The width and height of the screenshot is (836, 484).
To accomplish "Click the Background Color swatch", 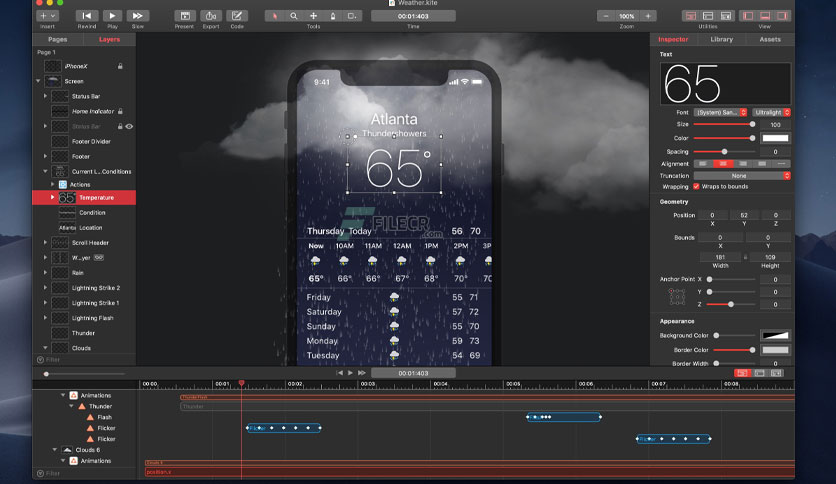I will click(x=775, y=335).
